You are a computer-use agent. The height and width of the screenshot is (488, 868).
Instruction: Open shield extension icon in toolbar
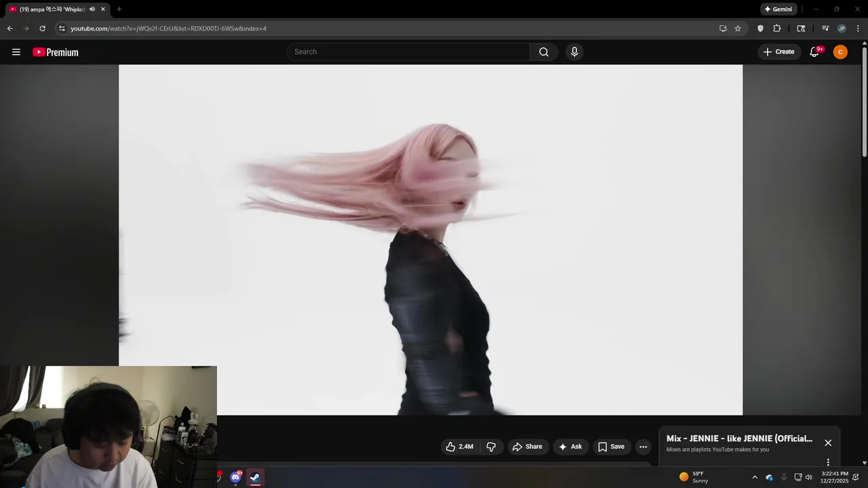pyautogui.click(x=760, y=28)
